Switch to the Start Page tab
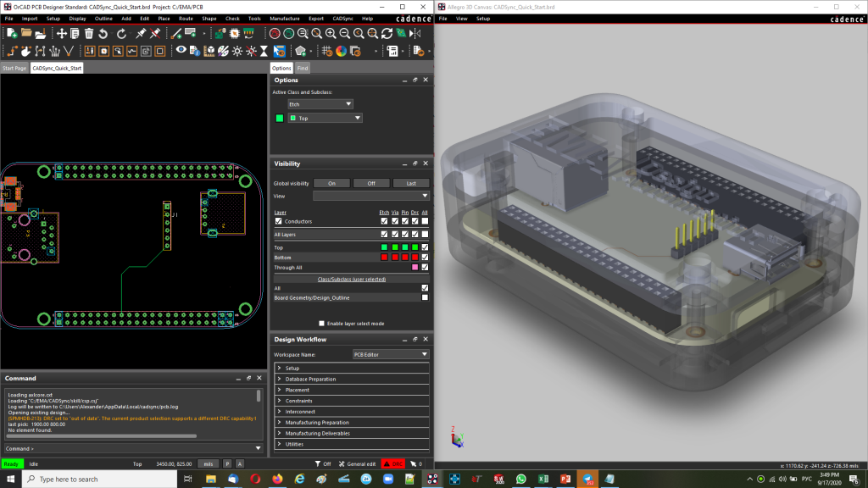The width and height of the screenshot is (868, 488). [14, 66]
